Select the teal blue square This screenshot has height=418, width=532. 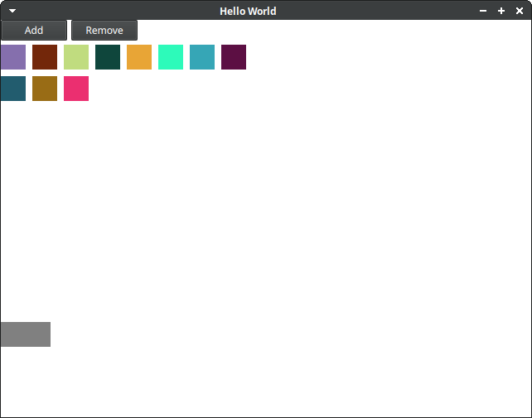(x=202, y=57)
